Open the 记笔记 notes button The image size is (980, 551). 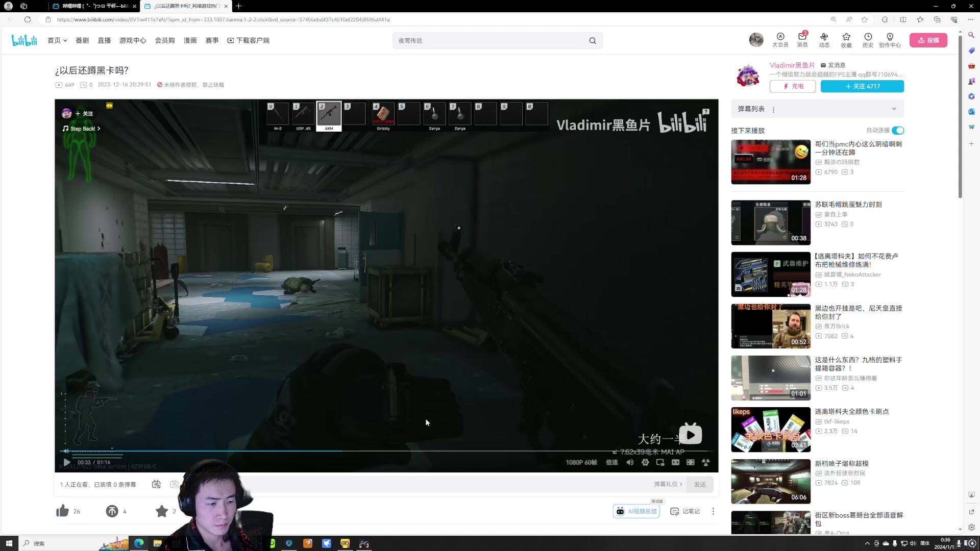pos(685,511)
